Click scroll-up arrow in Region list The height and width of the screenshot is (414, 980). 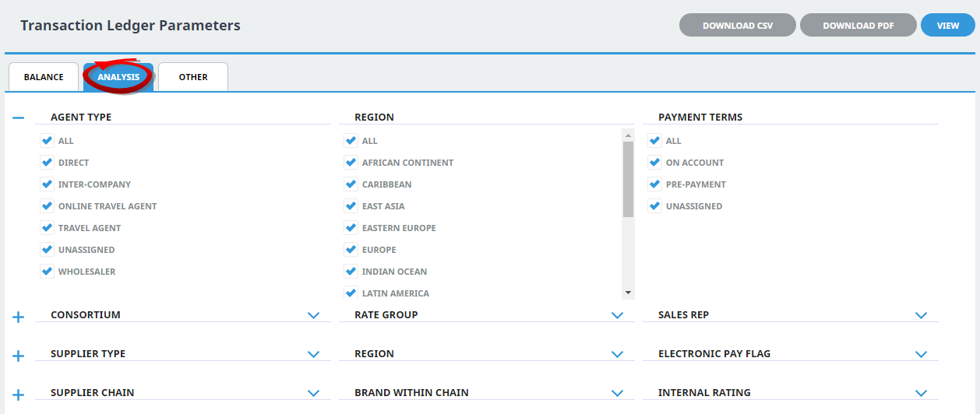(628, 135)
